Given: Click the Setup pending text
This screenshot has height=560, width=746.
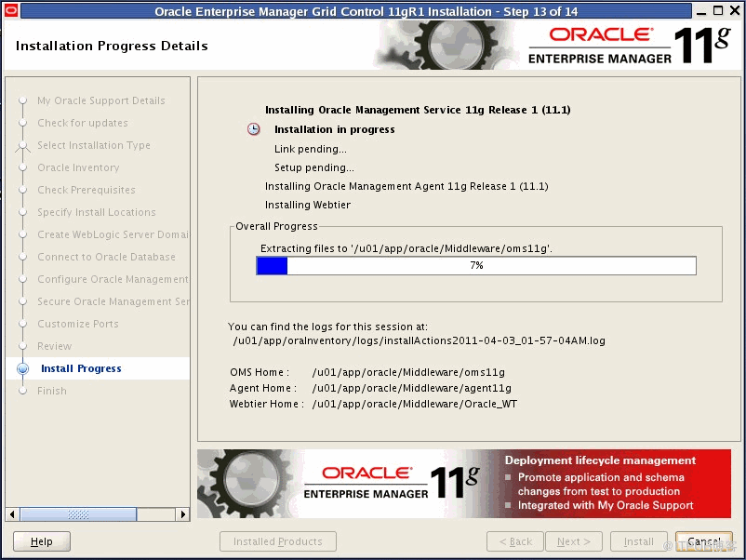Looking at the screenshot, I should click(x=314, y=167).
